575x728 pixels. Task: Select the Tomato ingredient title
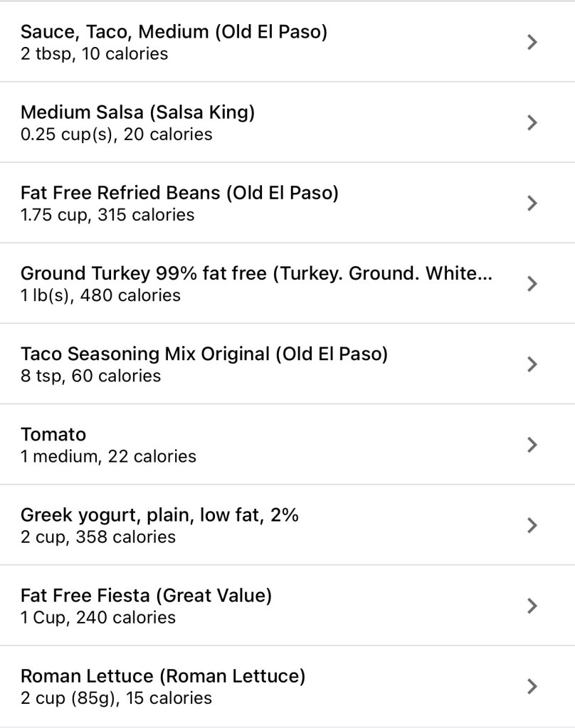click(x=53, y=434)
